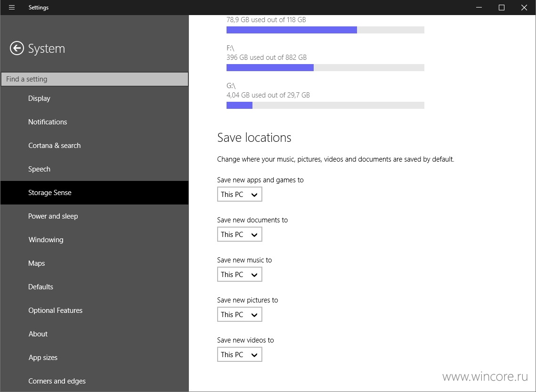Maximize the Settings window
The image size is (536, 392).
[502, 8]
